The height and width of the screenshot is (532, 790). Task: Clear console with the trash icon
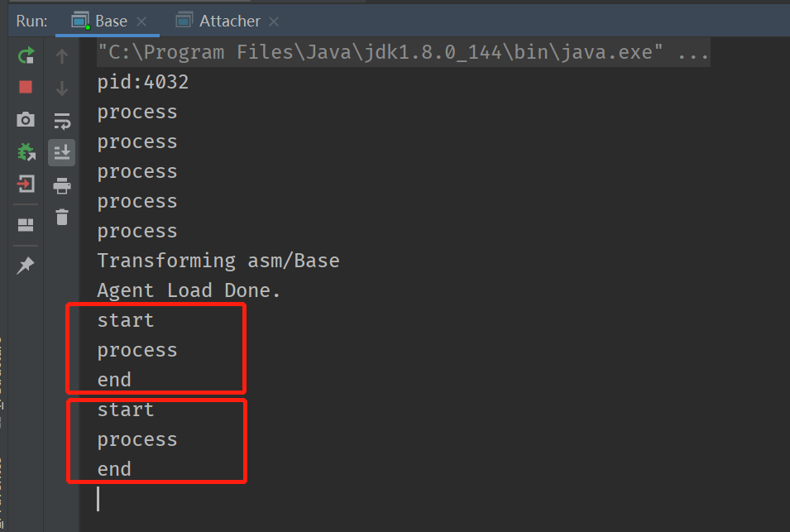point(62,217)
